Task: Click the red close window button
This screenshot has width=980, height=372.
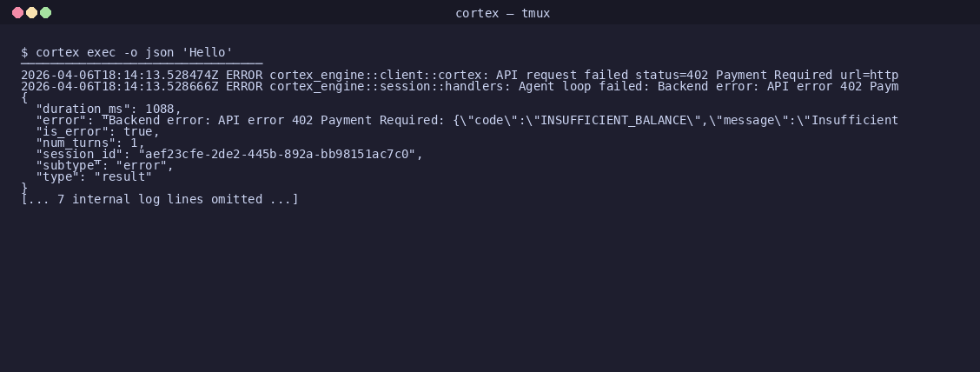Action: [17, 12]
